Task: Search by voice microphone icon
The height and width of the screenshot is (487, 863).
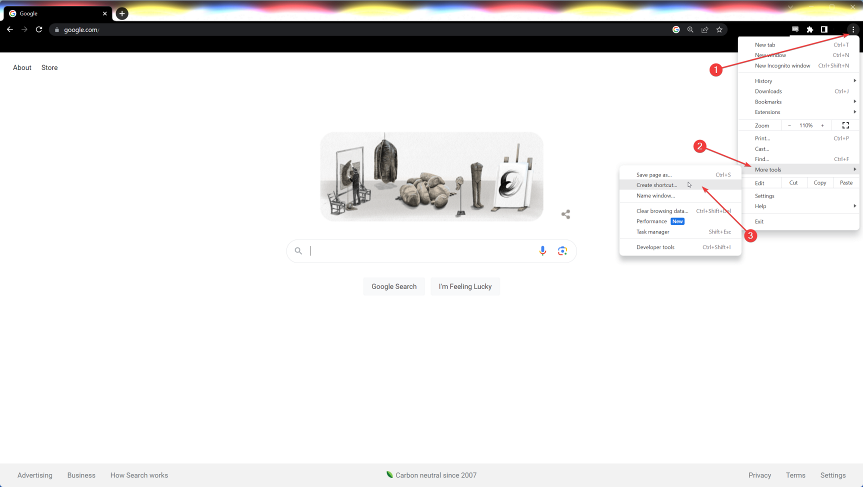Action: (543, 251)
